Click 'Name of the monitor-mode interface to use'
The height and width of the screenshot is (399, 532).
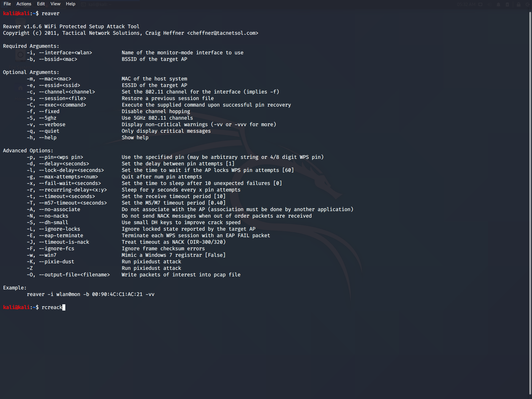(183, 53)
